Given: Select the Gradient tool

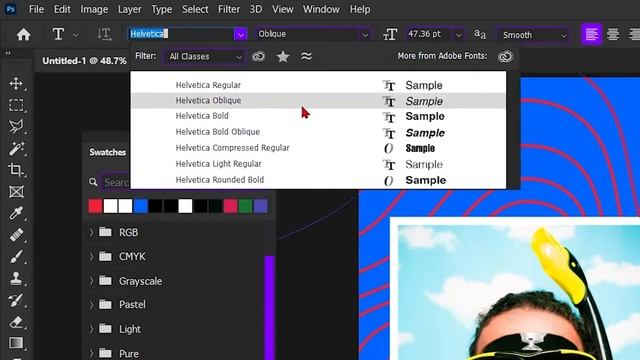Looking at the screenshot, I should coord(16,343).
